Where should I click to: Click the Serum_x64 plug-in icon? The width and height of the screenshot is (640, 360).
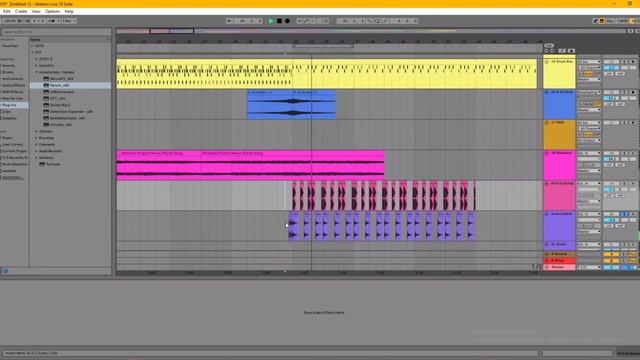pyautogui.click(x=46, y=85)
